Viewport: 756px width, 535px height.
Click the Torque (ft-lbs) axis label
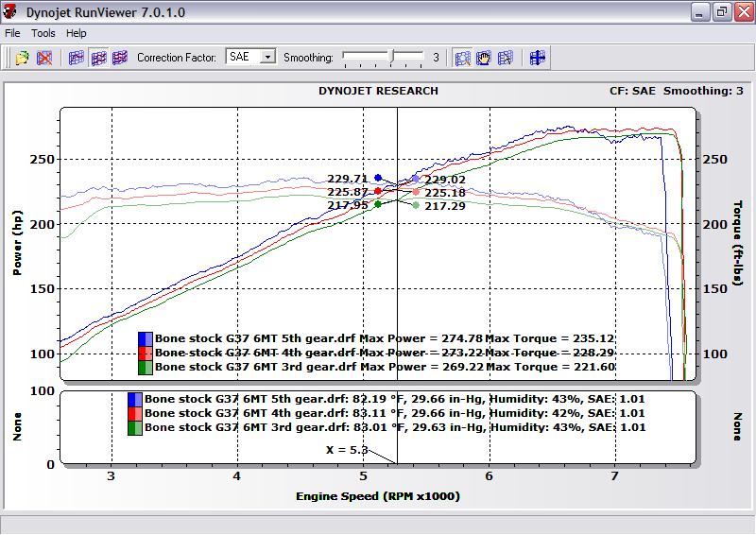point(737,243)
